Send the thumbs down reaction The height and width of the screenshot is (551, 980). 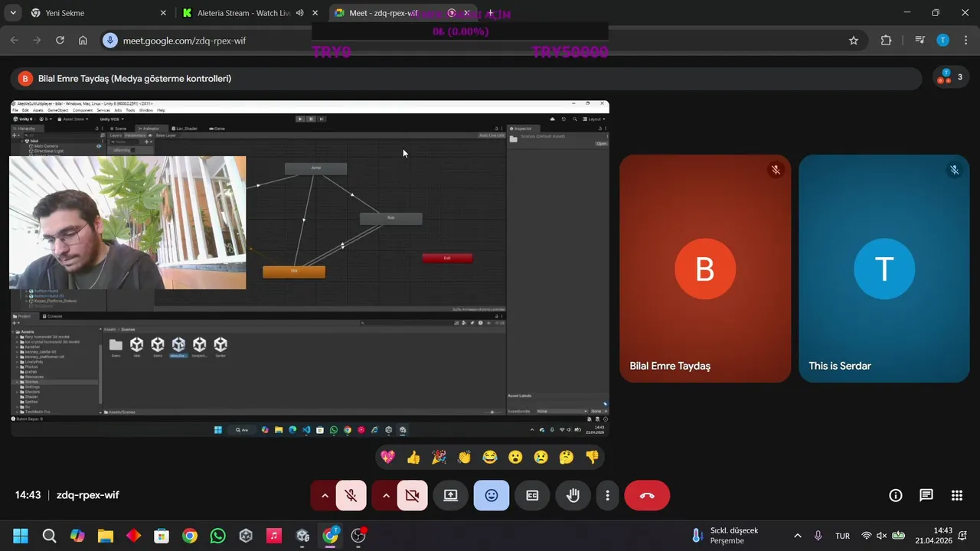click(x=592, y=457)
